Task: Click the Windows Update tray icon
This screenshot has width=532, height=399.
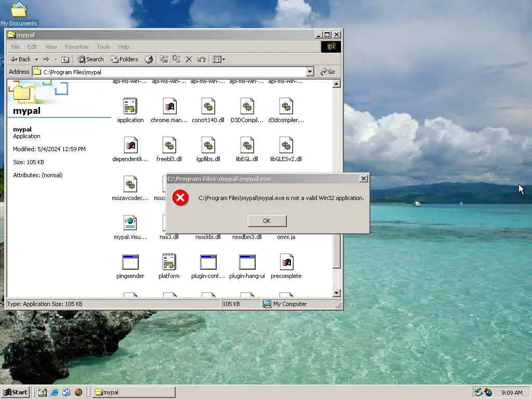Action: [488, 392]
